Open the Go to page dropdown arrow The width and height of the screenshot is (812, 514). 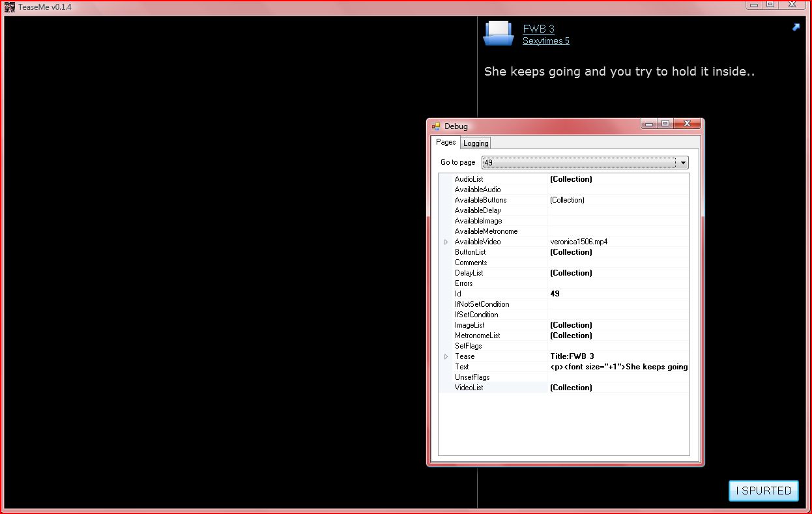tap(683, 162)
